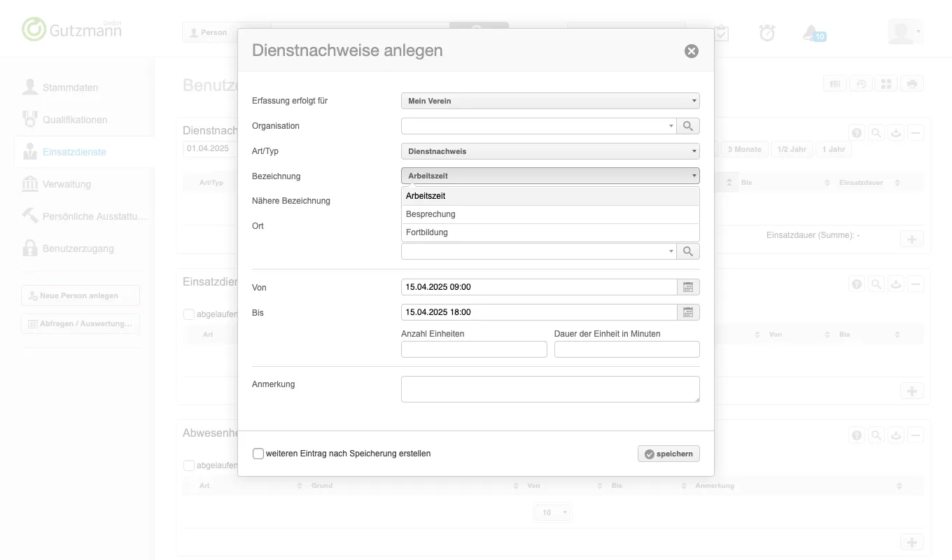Open the alarm clock icon in header

tap(767, 32)
